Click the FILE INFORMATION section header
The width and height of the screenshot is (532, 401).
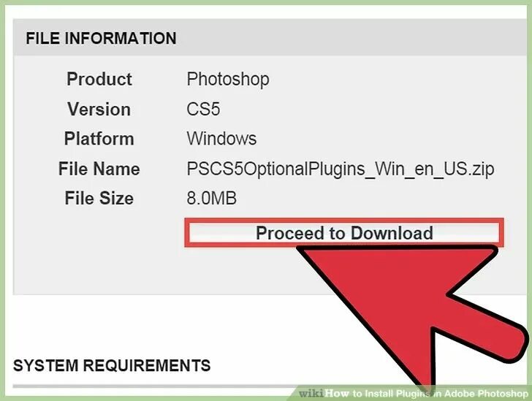tap(101, 38)
